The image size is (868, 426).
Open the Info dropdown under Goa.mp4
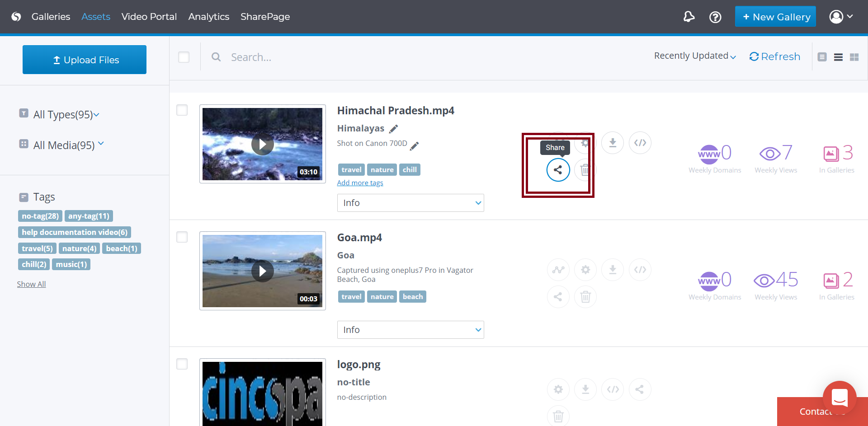coord(410,330)
